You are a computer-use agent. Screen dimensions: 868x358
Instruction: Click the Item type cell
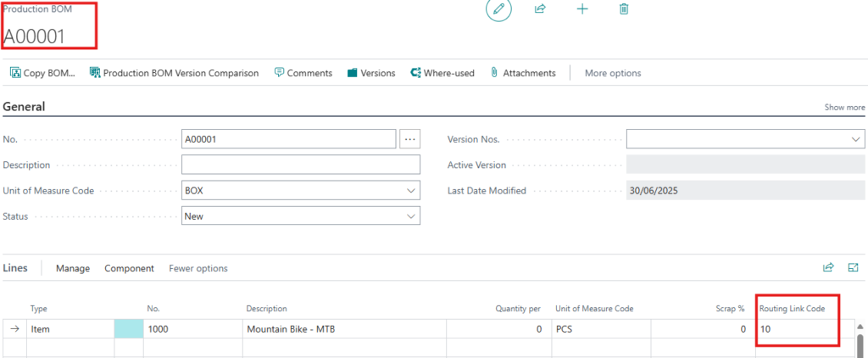pos(70,329)
